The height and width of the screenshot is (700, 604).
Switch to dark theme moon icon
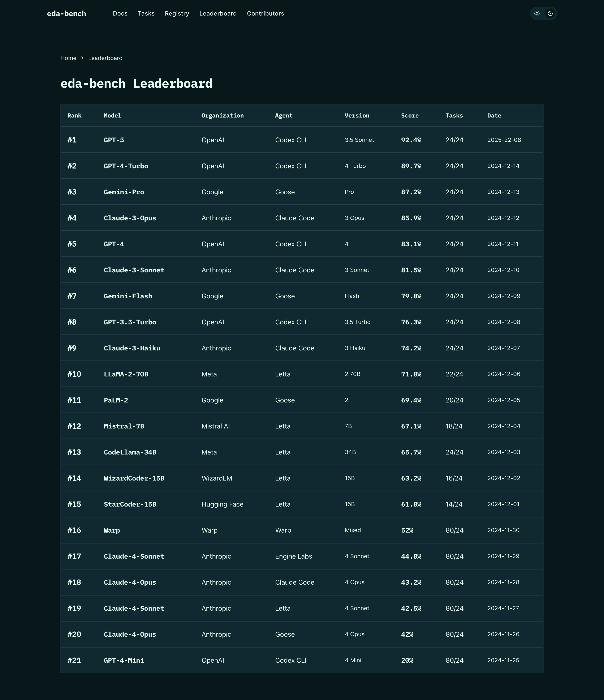click(550, 13)
